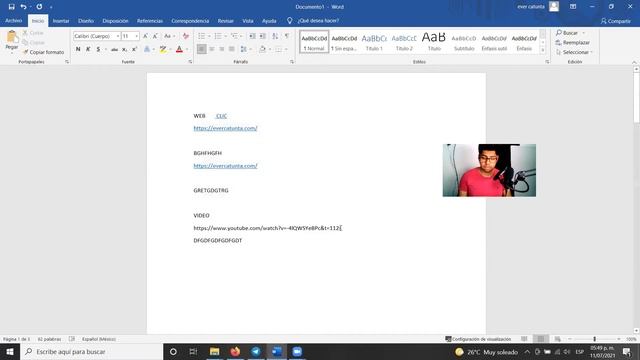Toggle italic (K) formatting

[88, 49]
